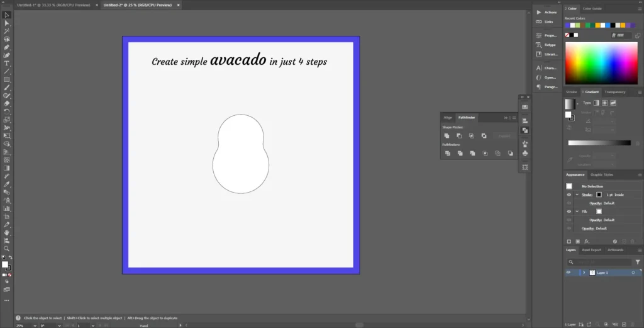Expand Fill row in Appearance panel

point(577,212)
